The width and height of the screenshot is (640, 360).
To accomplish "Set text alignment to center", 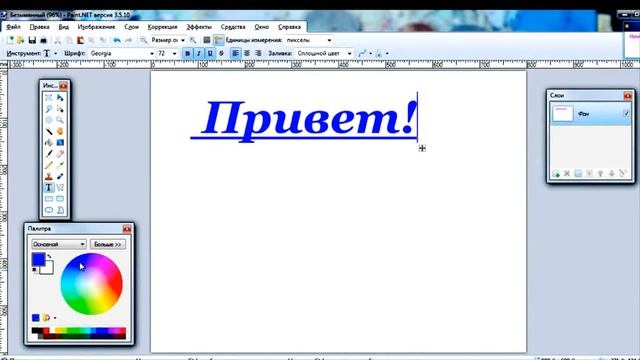I will tap(247, 53).
